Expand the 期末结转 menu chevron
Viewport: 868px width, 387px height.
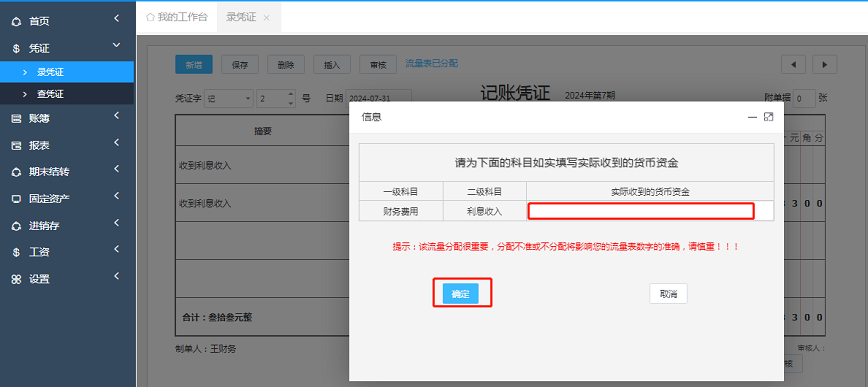tap(116, 169)
